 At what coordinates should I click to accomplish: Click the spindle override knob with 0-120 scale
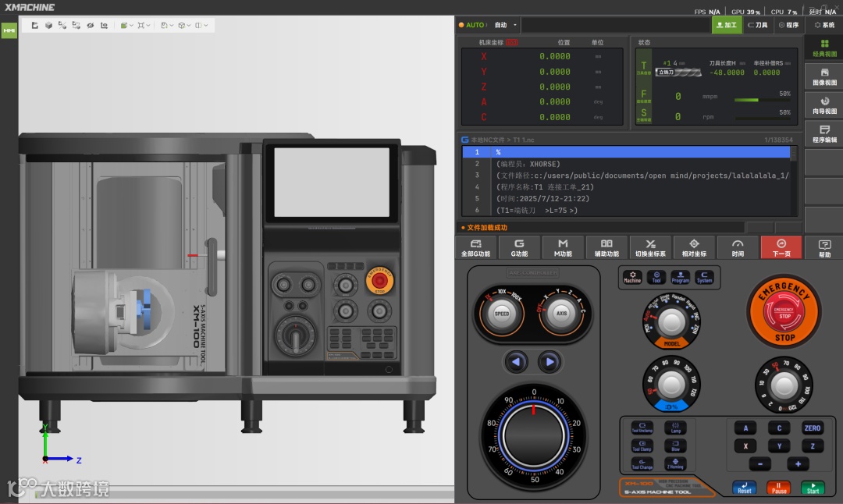pyautogui.click(x=784, y=385)
